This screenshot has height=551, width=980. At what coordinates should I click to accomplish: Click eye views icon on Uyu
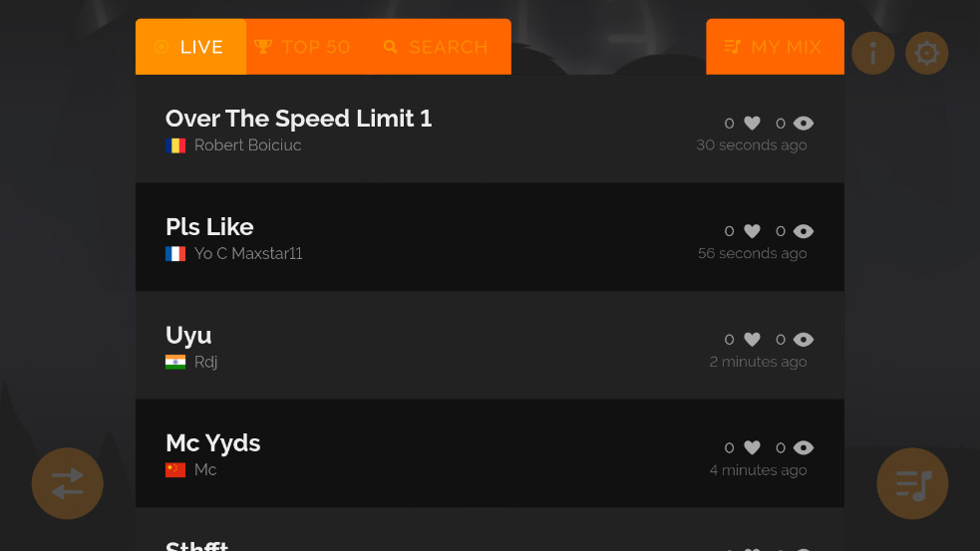click(x=804, y=339)
